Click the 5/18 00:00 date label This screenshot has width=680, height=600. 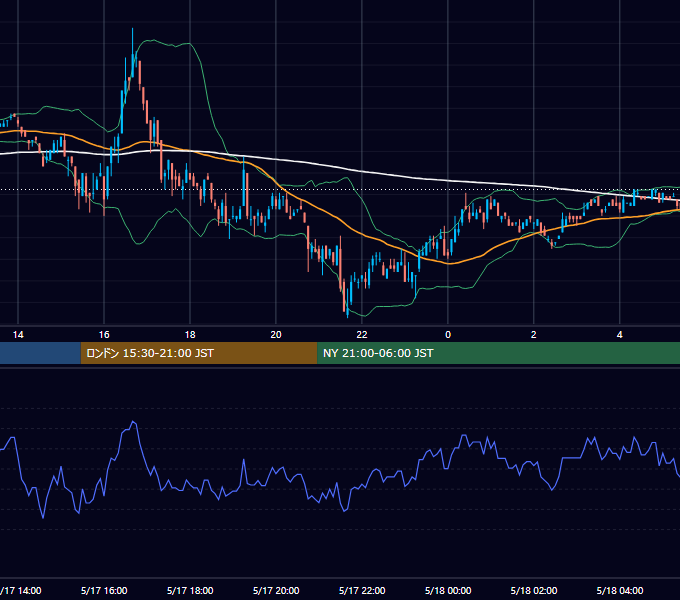tap(448, 590)
